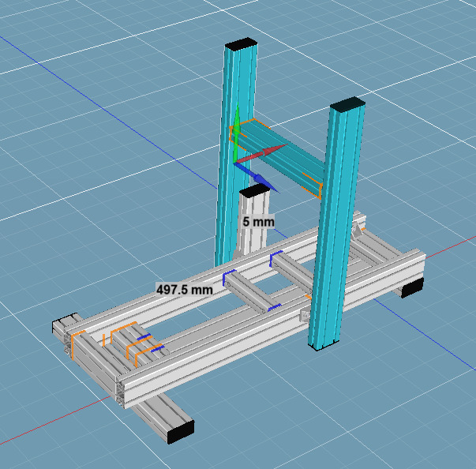This screenshot has width=476, height=469.
Task: Click the 497.5 mm dimension label
Action: pyautogui.click(x=184, y=289)
